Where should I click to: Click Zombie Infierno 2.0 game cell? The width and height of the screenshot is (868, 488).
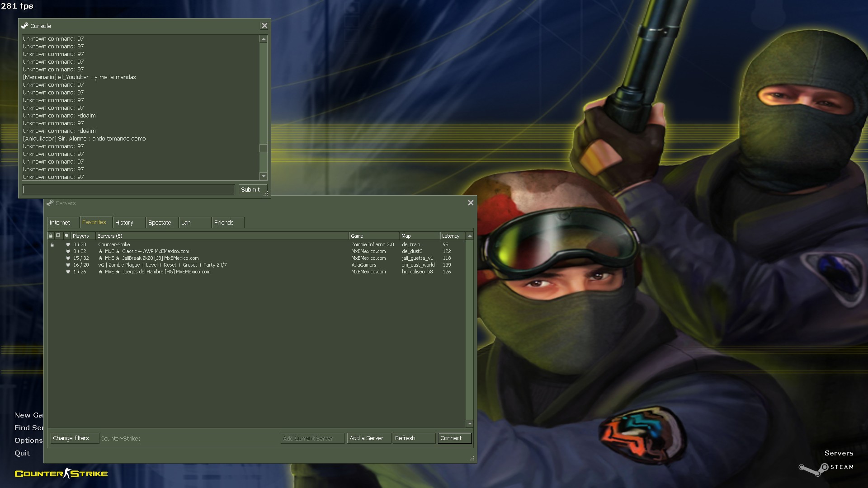point(373,244)
